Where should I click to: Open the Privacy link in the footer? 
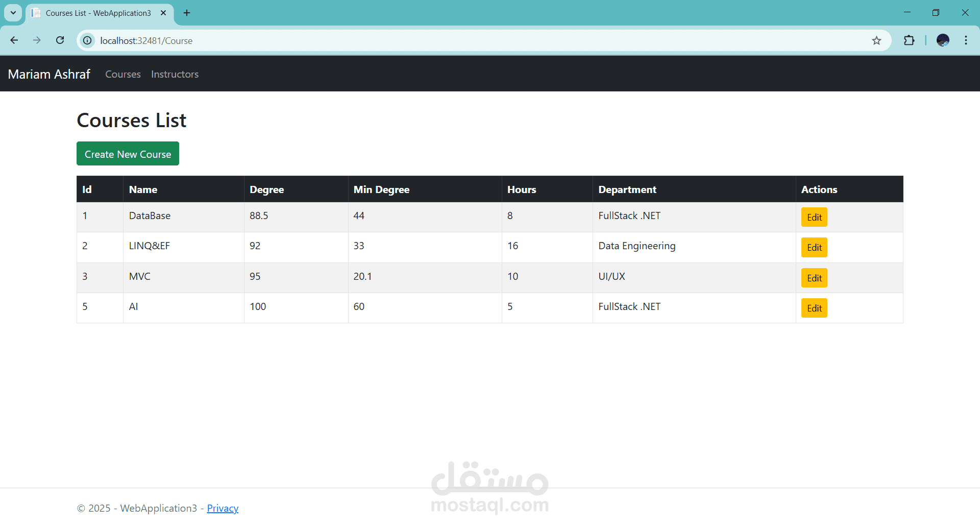point(223,508)
